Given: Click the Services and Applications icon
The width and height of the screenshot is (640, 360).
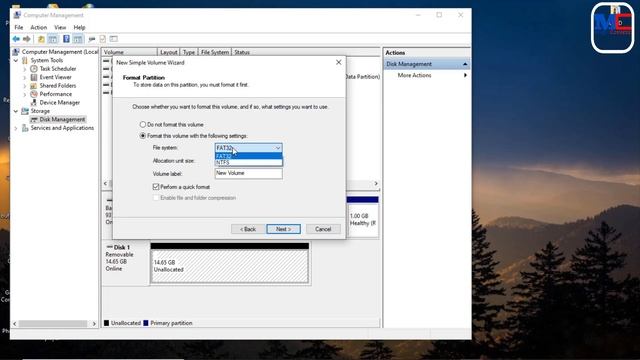Looking at the screenshot, I should click(x=25, y=128).
